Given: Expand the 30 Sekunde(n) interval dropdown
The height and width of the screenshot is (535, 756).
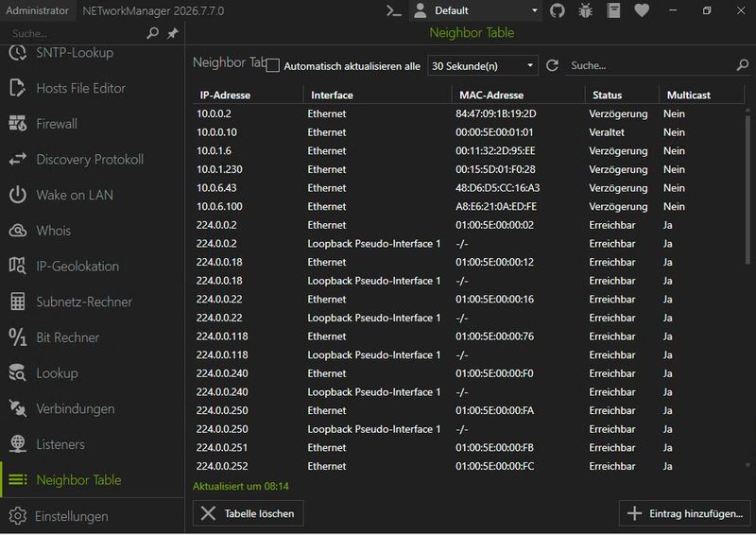Looking at the screenshot, I should (x=483, y=65).
